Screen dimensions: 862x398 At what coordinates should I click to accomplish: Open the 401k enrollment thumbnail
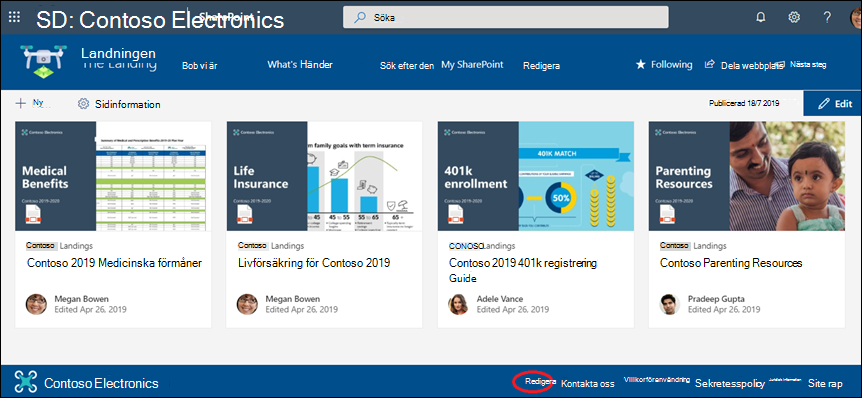tap(535, 176)
